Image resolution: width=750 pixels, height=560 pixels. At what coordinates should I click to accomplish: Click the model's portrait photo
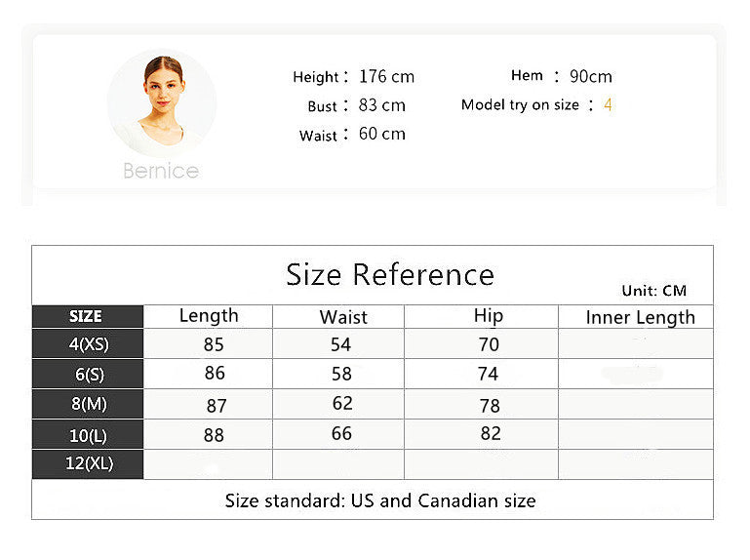point(161,102)
